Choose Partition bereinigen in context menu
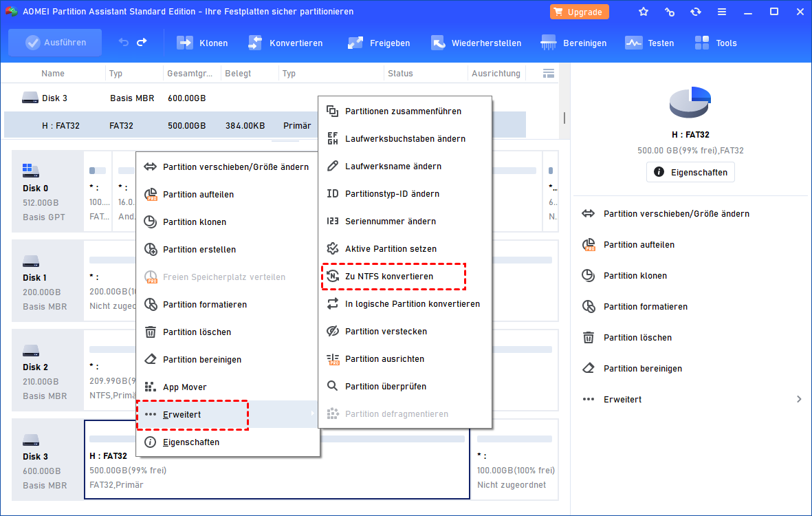 (228, 359)
